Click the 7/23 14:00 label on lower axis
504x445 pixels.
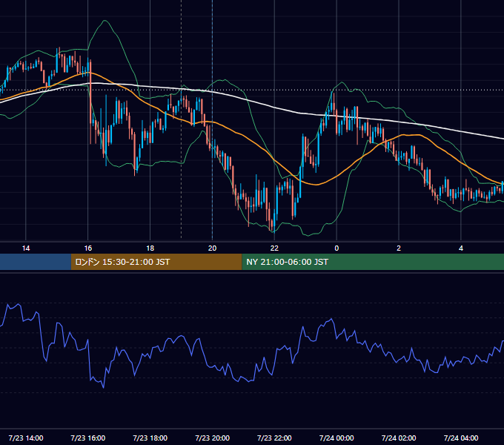pos(26,438)
